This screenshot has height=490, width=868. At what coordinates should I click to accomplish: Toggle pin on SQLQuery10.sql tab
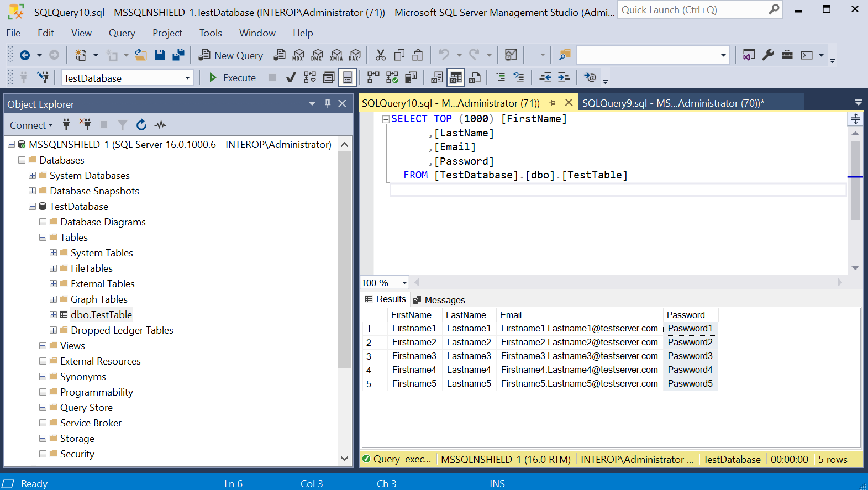point(552,103)
